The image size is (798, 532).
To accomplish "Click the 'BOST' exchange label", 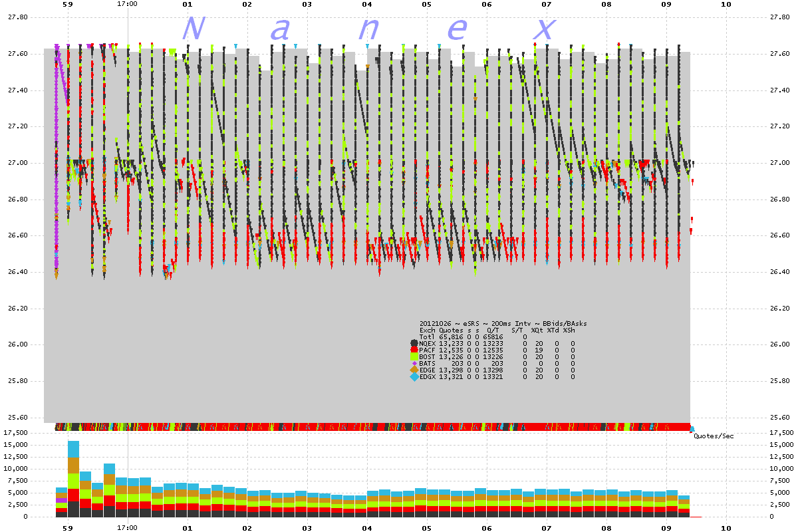I will (x=428, y=356).
